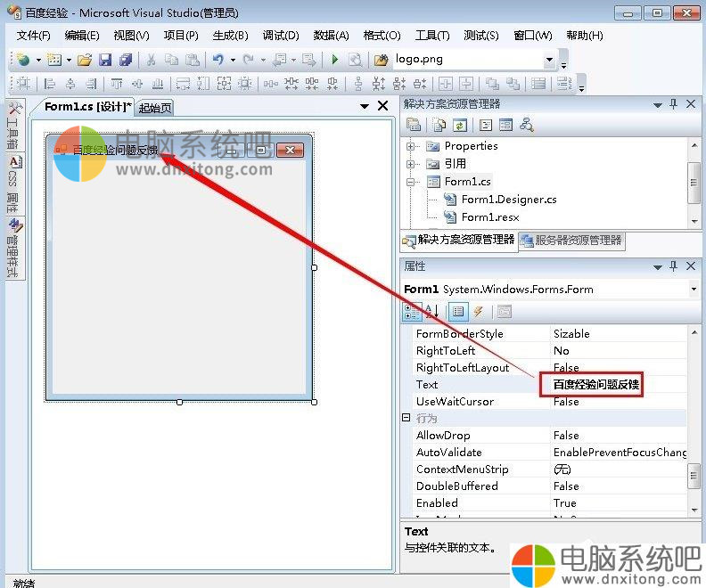Toggle Alphabetical sorting in the properties grid
706x588 pixels.
pos(431,311)
